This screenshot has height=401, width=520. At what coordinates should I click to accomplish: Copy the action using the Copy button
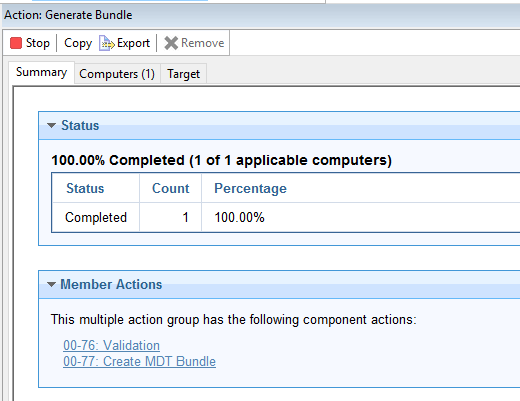click(x=78, y=43)
